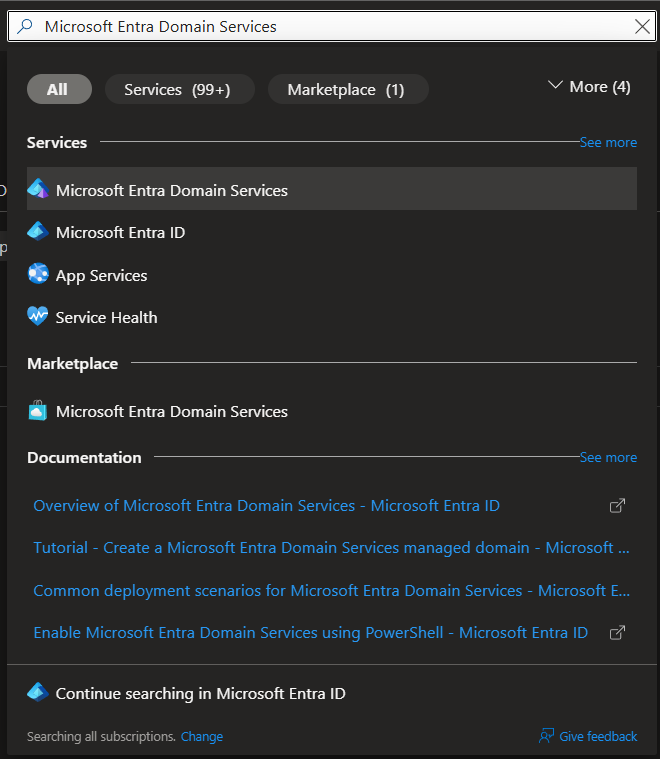The width and height of the screenshot is (660, 759).
Task: Filter results by Marketplace (1)
Action: [x=346, y=89]
